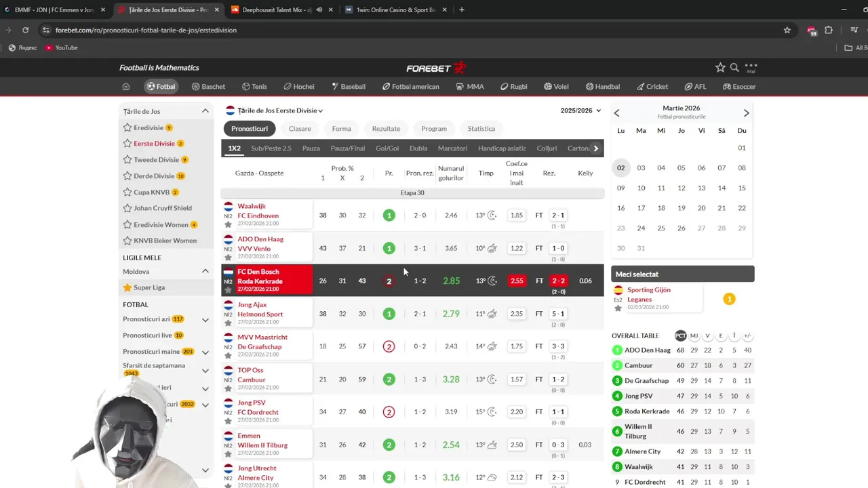Screen dimensions: 868x488
Task: Toggle favorite star for Johan Cruyff Shield
Action: coord(127,208)
